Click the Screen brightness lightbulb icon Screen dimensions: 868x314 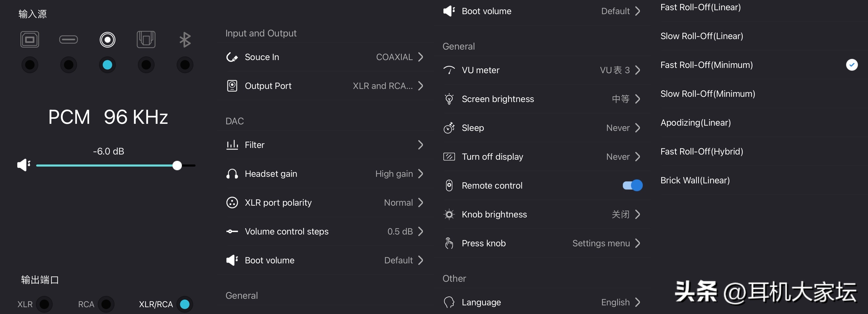click(449, 99)
